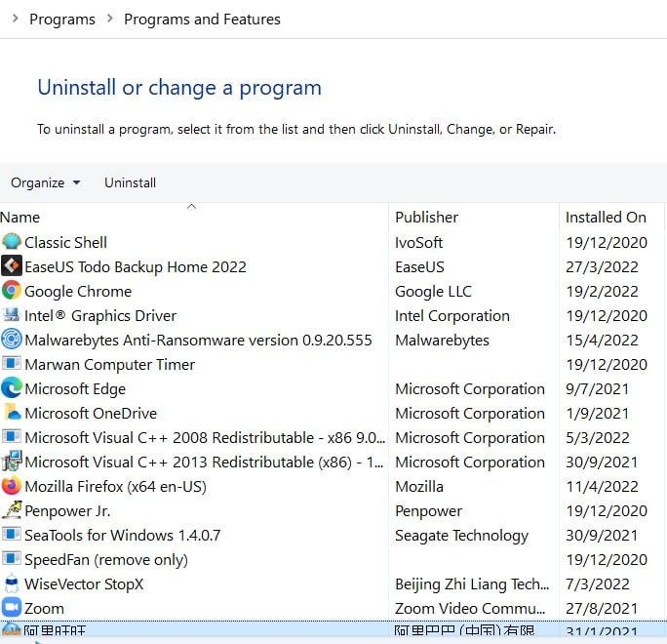Sort by the Installed On column header

606,217
